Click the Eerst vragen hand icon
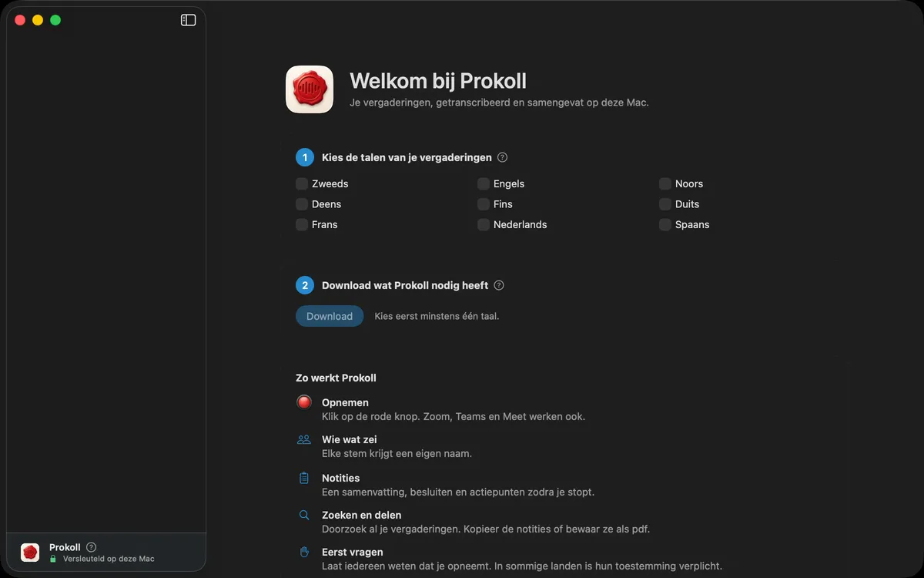 [304, 552]
